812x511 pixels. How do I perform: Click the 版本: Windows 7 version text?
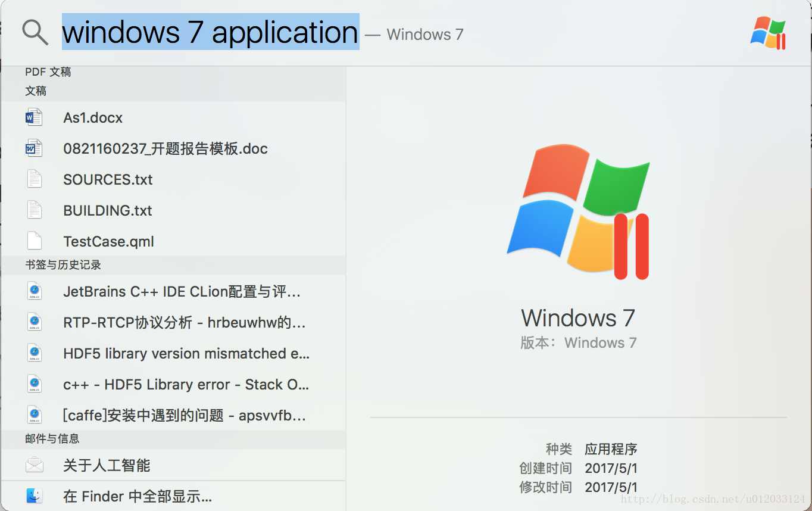578,343
